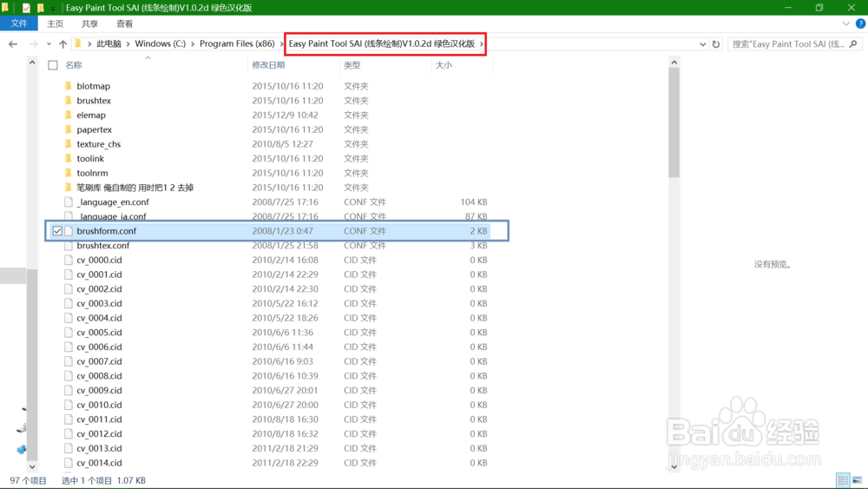868x489 pixels.
Task: Select the file name cv_0007.cid
Action: tap(99, 361)
